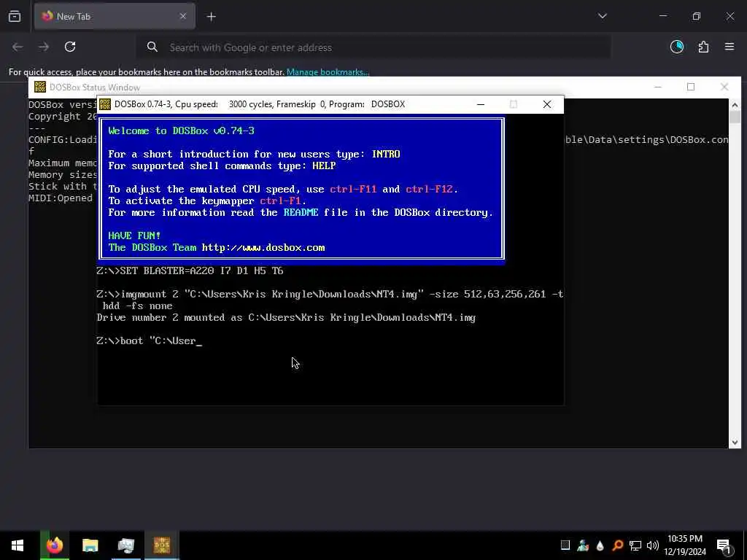Switch to Firefox in the taskbar

pyautogui.click(x=54, y=545)
